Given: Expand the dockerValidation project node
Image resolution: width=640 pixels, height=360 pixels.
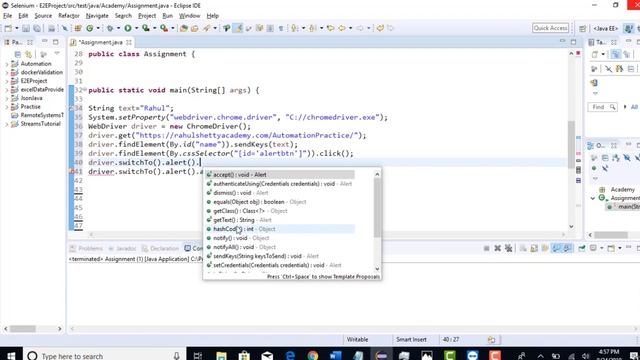Looking at the screenshot, I should (x=7, y=73).
